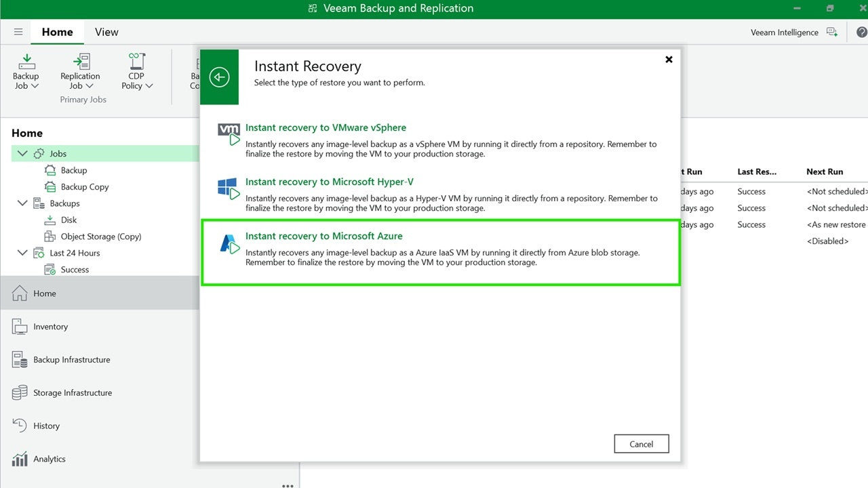Click the VMware vSphere recovery icon
868x488 pixels.
point(229,134)
